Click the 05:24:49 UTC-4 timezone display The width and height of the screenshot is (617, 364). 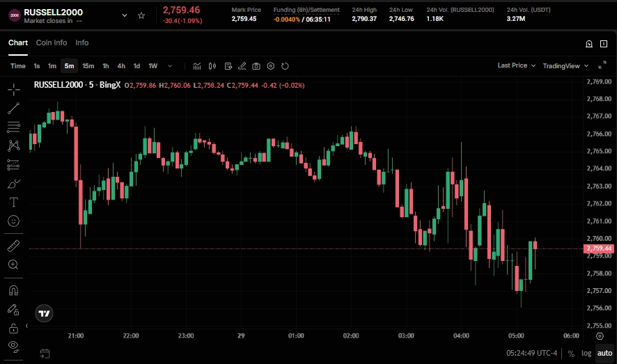point(532,353)
